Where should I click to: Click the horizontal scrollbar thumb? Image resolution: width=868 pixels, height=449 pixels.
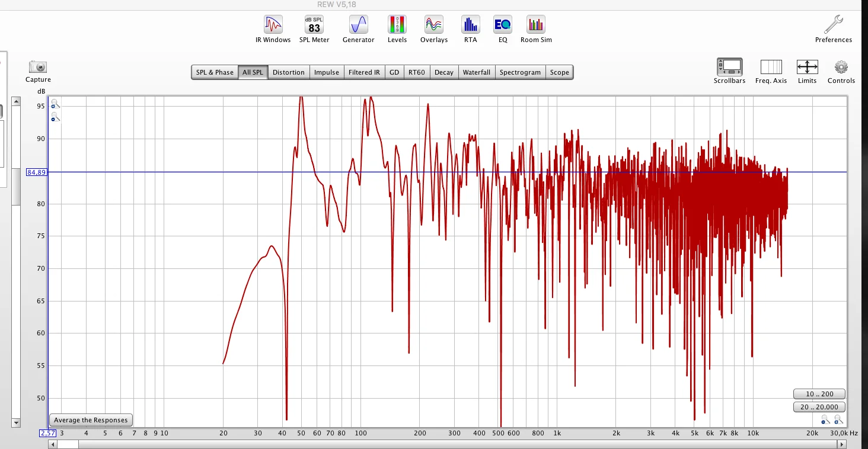tap(68, 444)
